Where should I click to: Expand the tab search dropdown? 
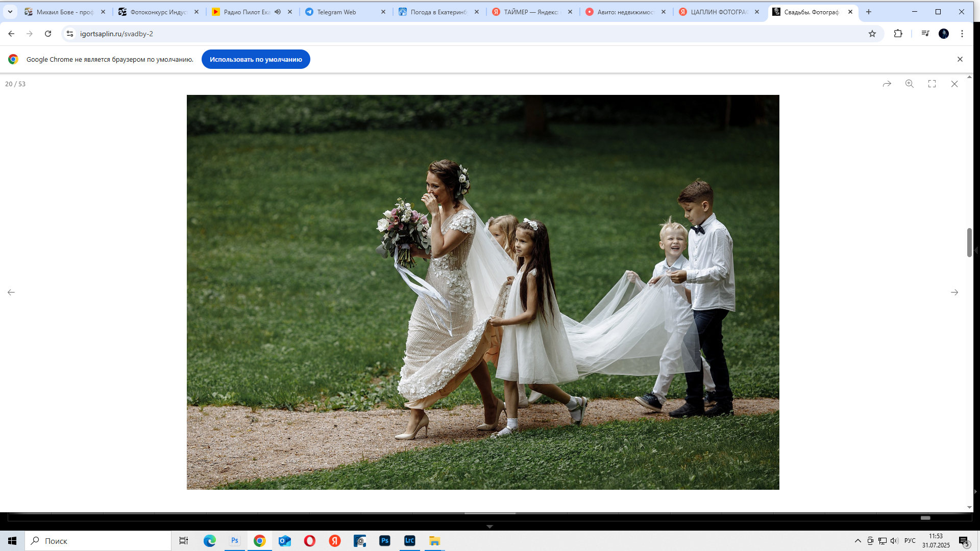10,12
